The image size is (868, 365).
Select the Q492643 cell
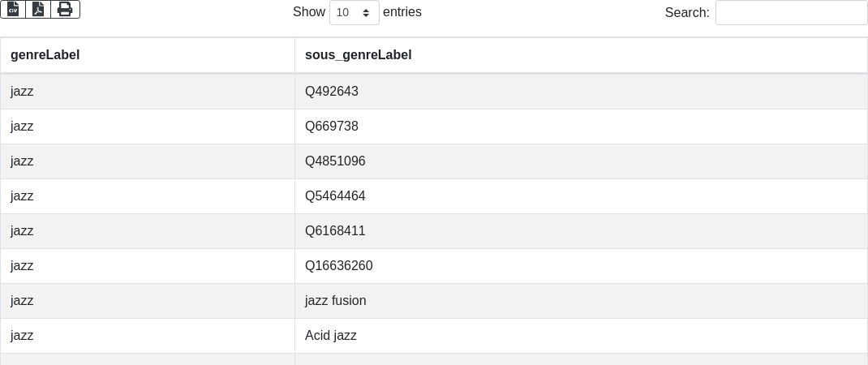[332, 92]
